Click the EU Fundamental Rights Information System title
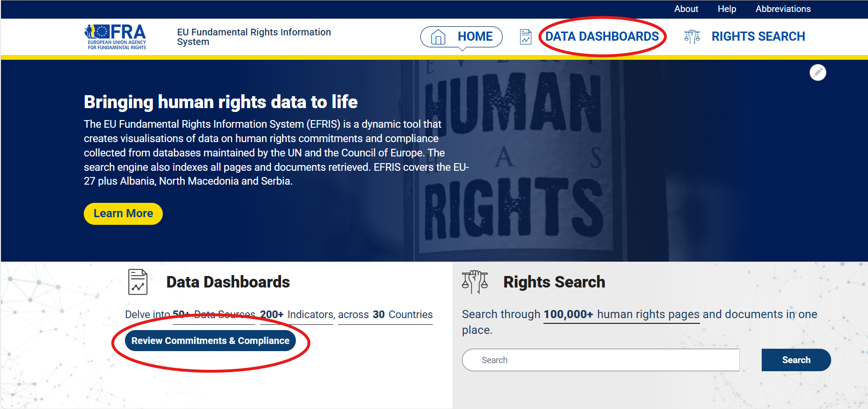 click(x=254, y=37)
